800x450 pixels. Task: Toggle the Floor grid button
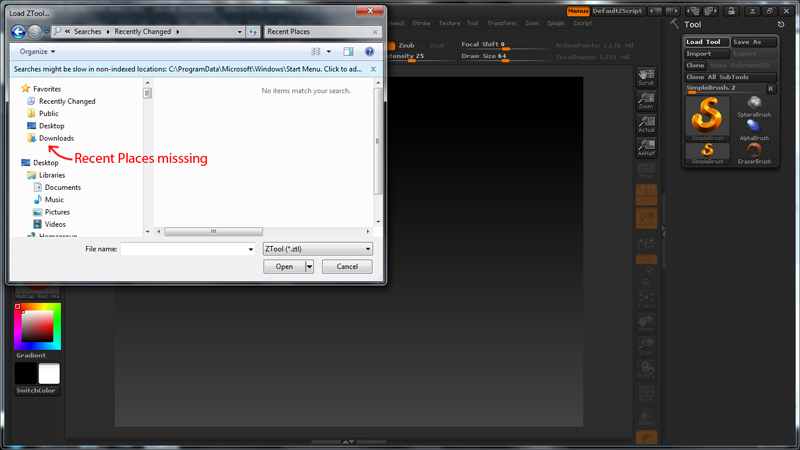pos(646,194)
